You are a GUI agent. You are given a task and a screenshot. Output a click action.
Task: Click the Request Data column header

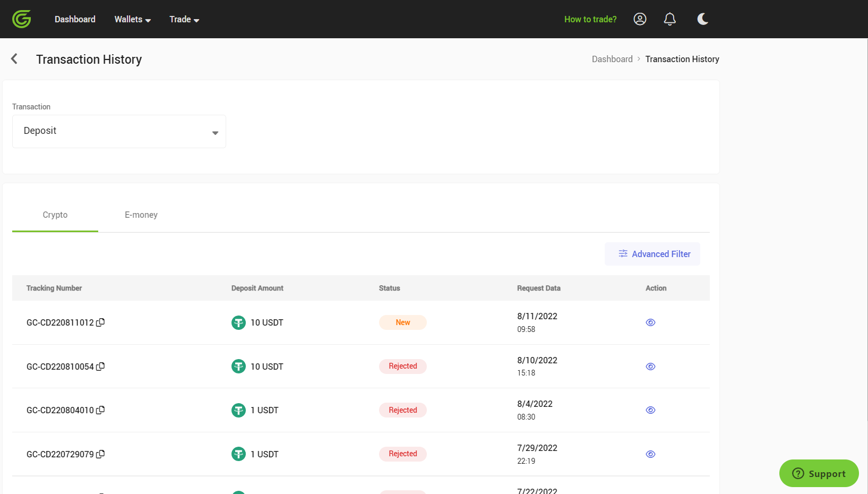[x=539, y=288]
